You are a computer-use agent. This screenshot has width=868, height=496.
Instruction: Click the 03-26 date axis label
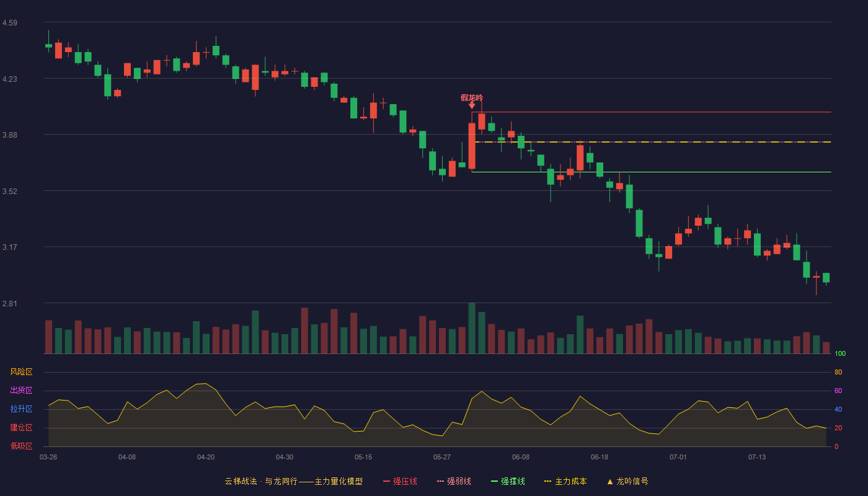coord(48,457)
